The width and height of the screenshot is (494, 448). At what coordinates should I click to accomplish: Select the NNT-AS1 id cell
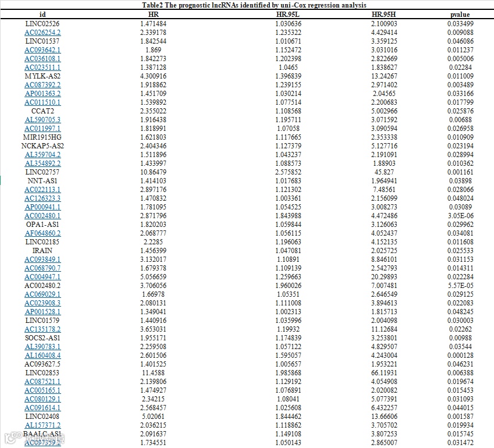coord(42,181)
